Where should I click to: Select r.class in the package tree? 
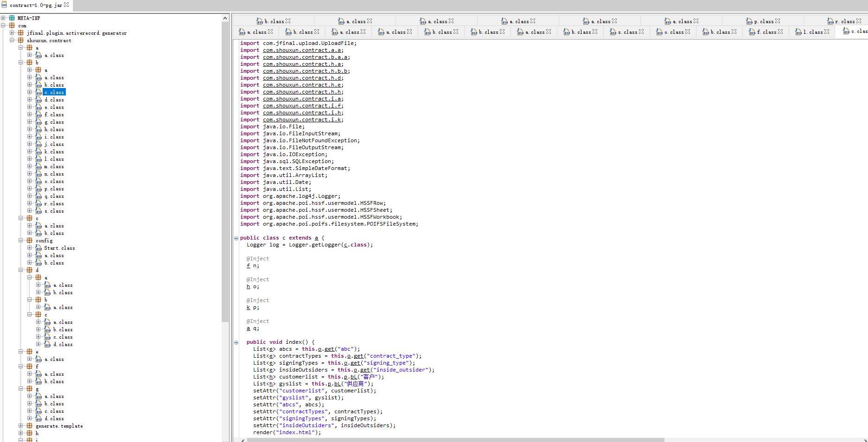click(x=54, y=203)
